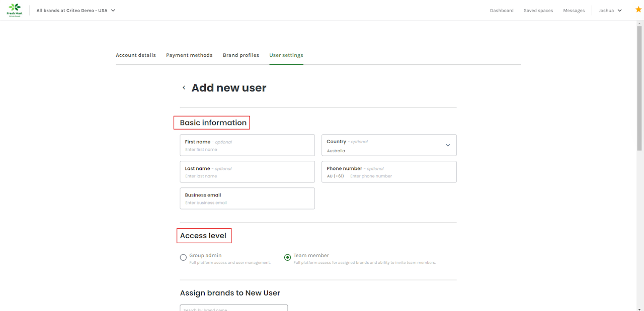Viewport: 644px width, 311px height.
Task: Select the User settings tab
Action: point(286,55)
